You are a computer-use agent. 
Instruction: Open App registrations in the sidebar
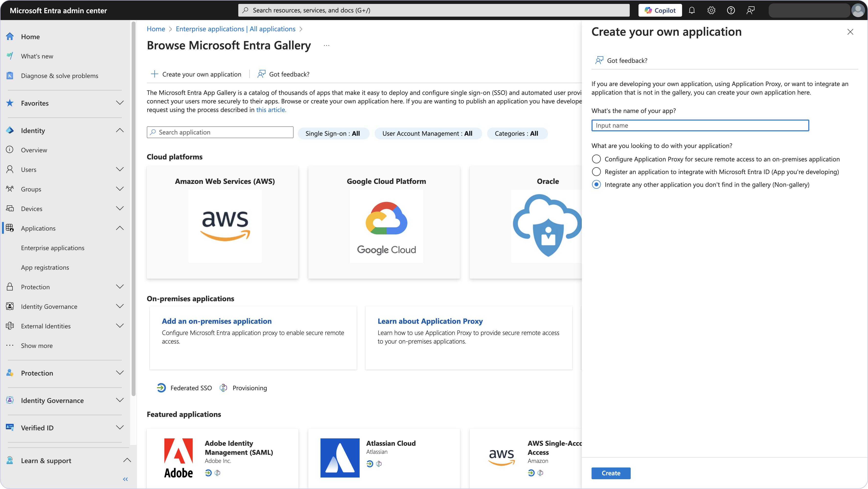[x=45, y=267]
